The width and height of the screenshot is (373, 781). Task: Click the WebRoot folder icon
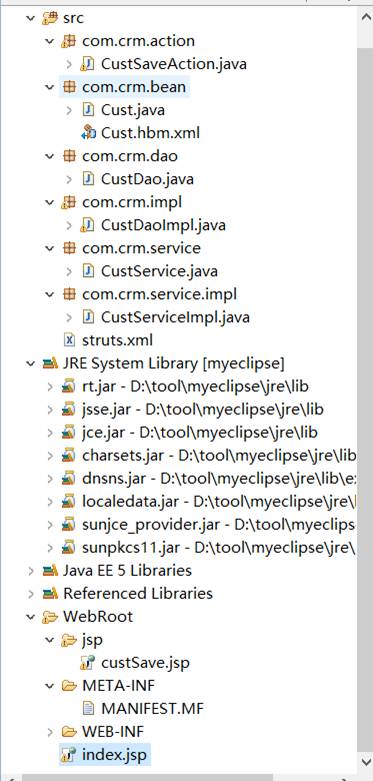pyautogui.click(x=50, y=617)
